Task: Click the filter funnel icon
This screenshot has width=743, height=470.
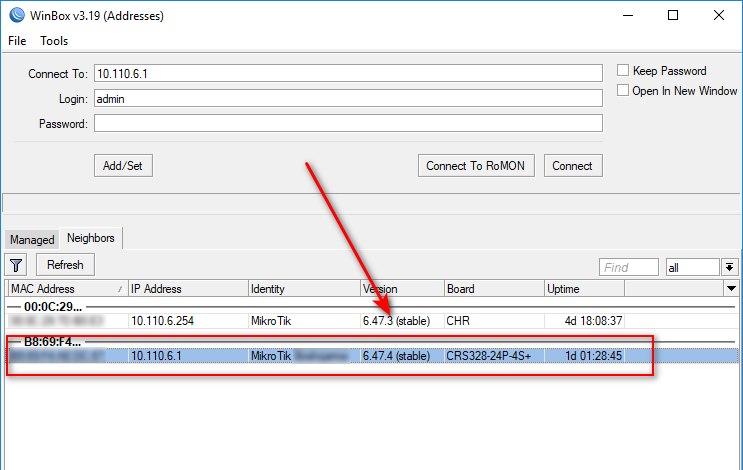Action: (x=16, y=265)
